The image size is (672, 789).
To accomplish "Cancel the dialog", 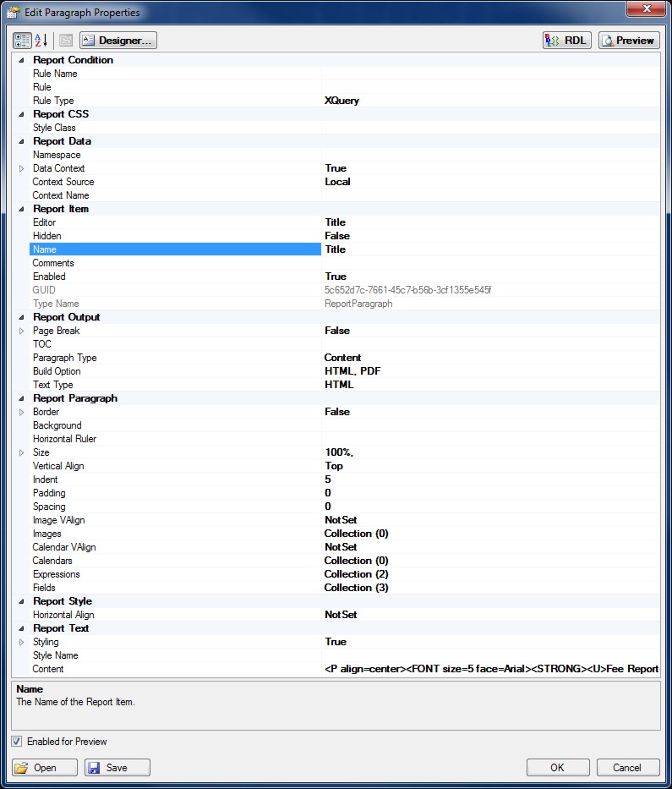I will tap(628, 767).
